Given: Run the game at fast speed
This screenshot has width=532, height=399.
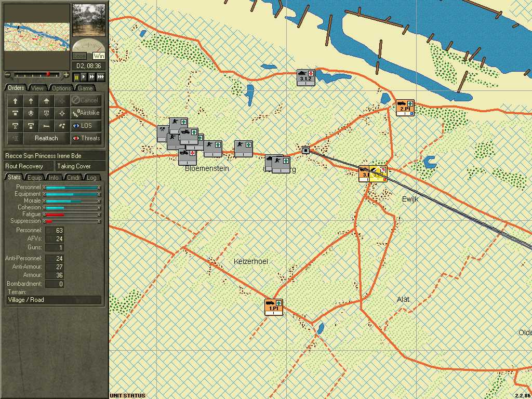Looking at the screenshot, I should pos(91,77).
